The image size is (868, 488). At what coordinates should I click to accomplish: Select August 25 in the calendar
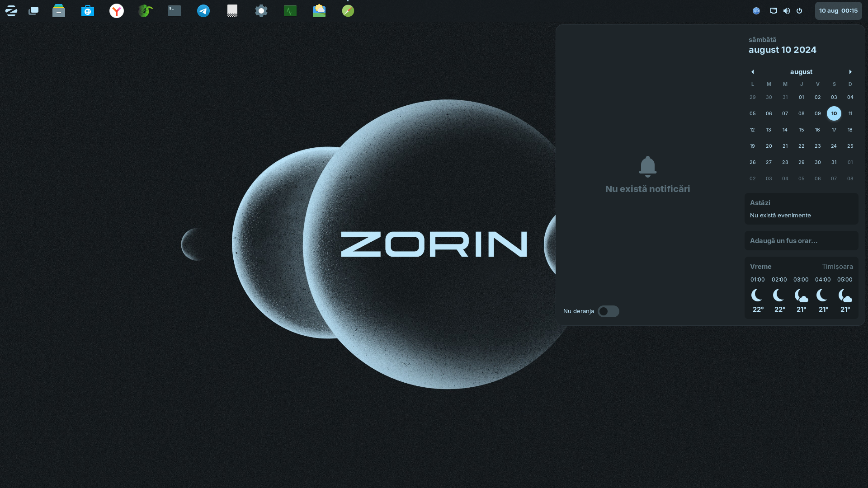[x=850, y=146]
